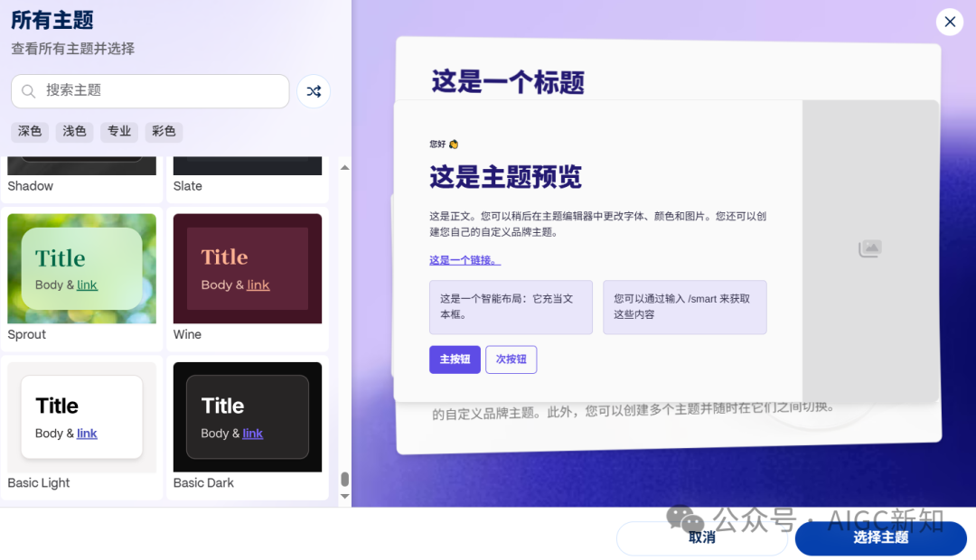The image size is (976, 560).
Task: Click the 次按钮 button in the preview
Action: pos(511,359)
